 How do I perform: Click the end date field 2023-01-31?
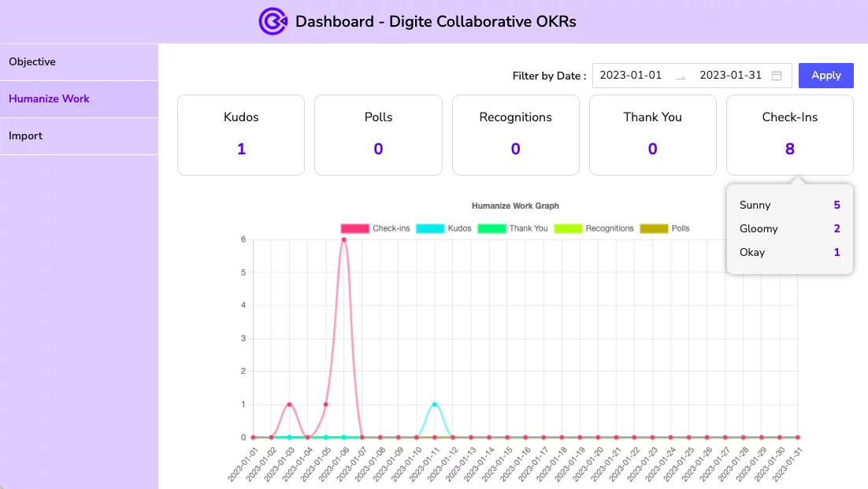(x=732, y=75)
